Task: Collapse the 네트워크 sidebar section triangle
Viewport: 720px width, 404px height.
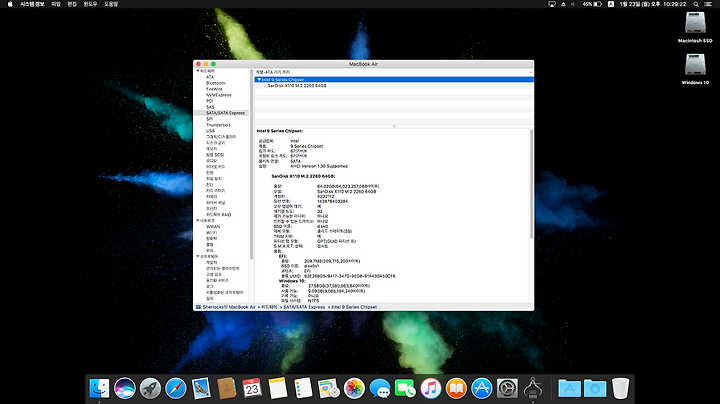Action: click(198, 220)
